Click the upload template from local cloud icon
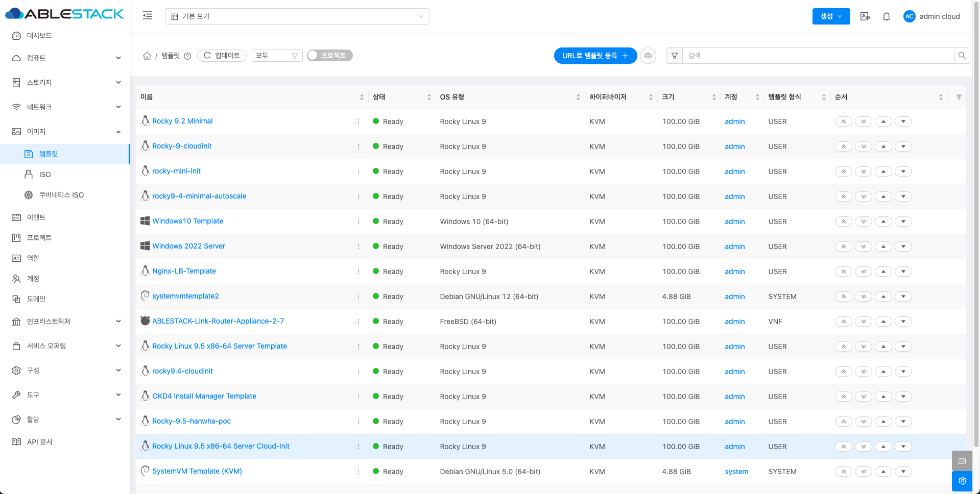 tap(648, 56)
